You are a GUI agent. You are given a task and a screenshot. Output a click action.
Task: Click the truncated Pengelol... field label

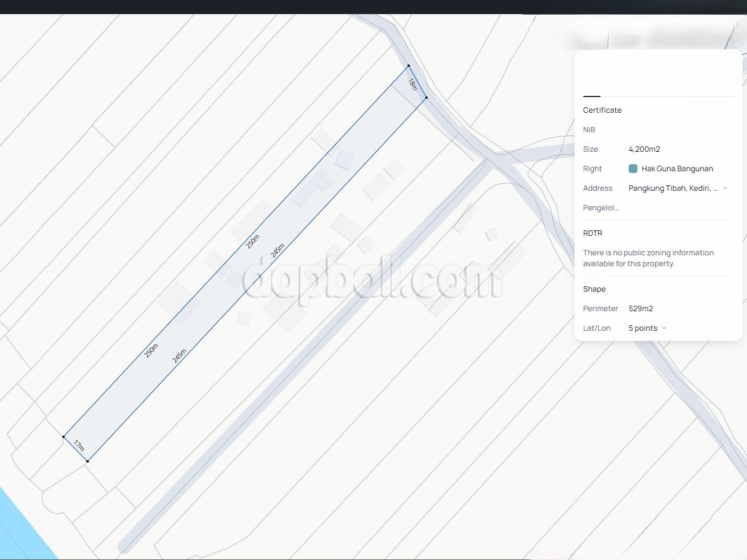tap(601, 208)
